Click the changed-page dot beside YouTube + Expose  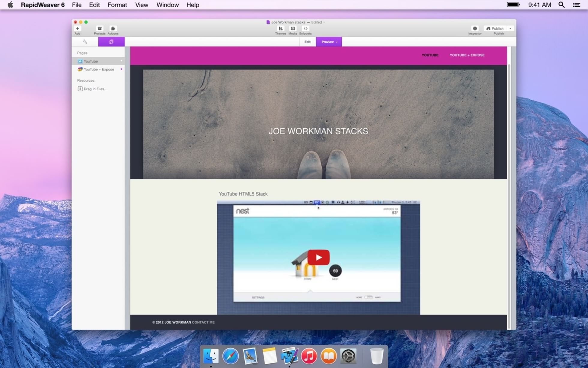click(x=121, y=69)
